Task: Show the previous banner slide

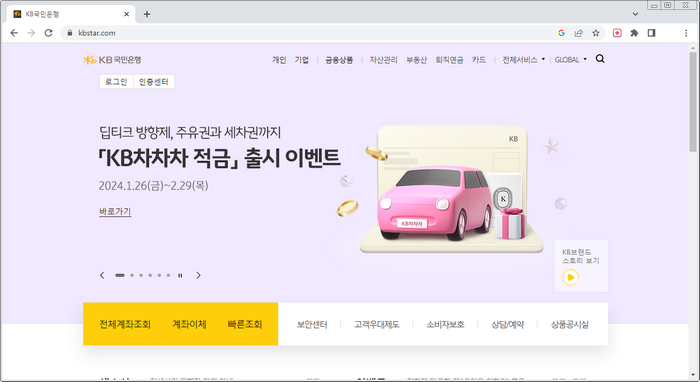Action: pos(102,275)
